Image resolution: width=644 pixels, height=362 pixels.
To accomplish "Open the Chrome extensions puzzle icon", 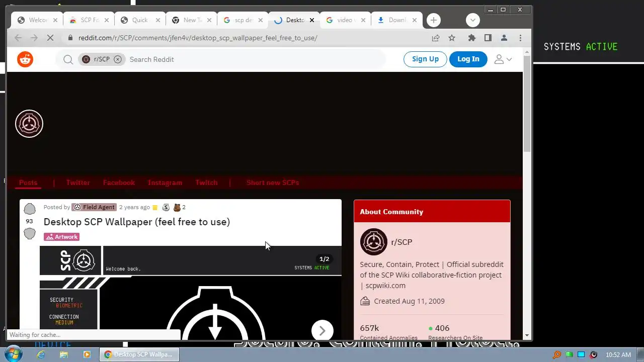I will pos(471,38).
